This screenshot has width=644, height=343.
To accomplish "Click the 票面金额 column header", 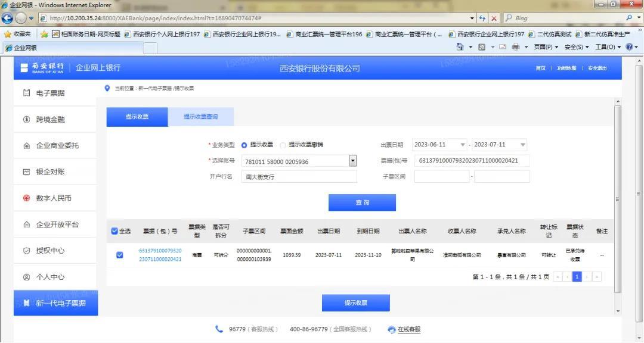I will 292,231.
